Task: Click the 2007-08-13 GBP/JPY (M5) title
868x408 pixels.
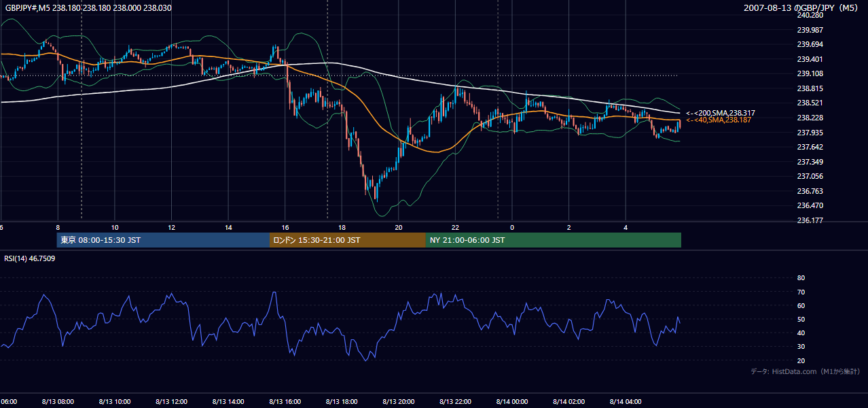Action: (x=801, y=7)
